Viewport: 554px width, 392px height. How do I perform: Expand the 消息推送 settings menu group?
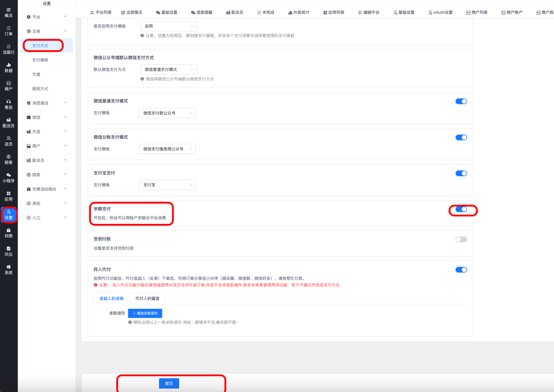coord(47,103)
